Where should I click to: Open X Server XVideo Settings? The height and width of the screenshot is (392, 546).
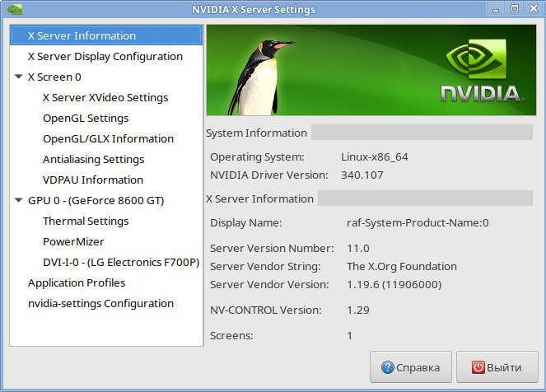tap(105, 97)
